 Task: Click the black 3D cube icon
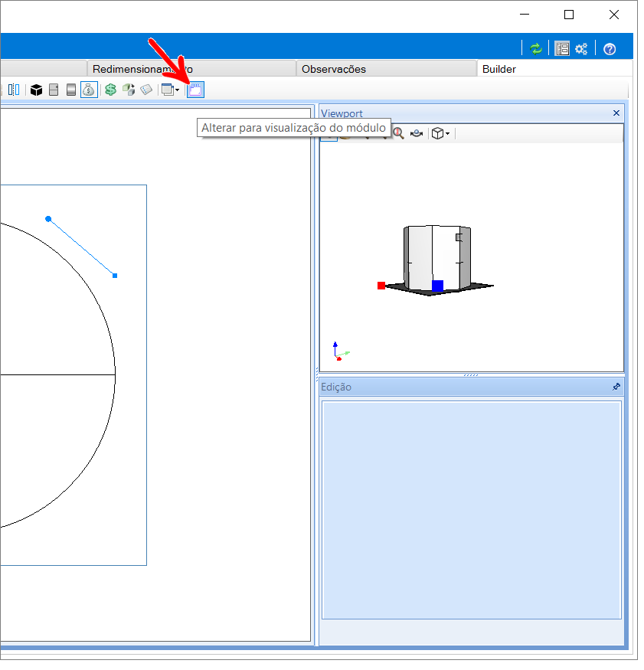tap(37, 90)
